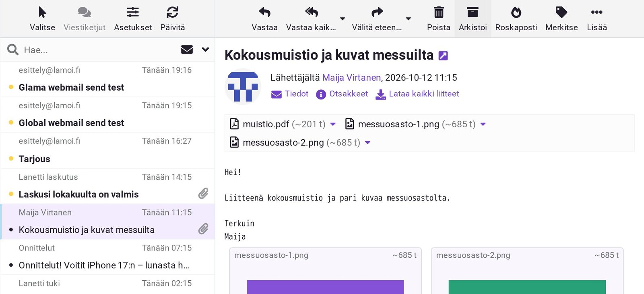Open Laskusi lokakuulta on valmis message
Screen dimensions: 644x294
(x=107, y=186)
